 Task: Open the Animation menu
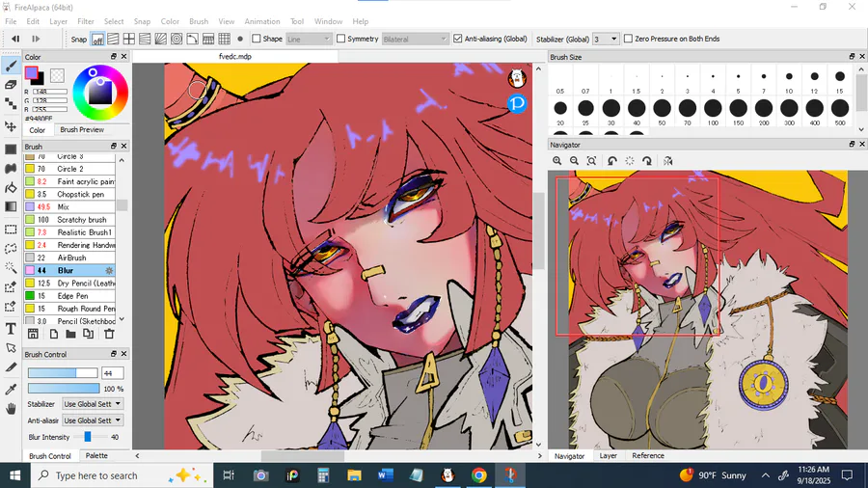tap(261, 21)
